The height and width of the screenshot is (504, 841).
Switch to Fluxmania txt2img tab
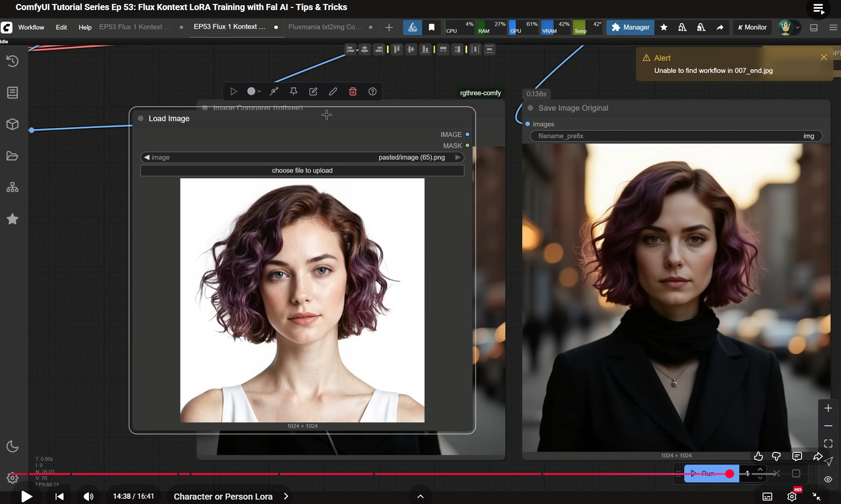(325, 27)
